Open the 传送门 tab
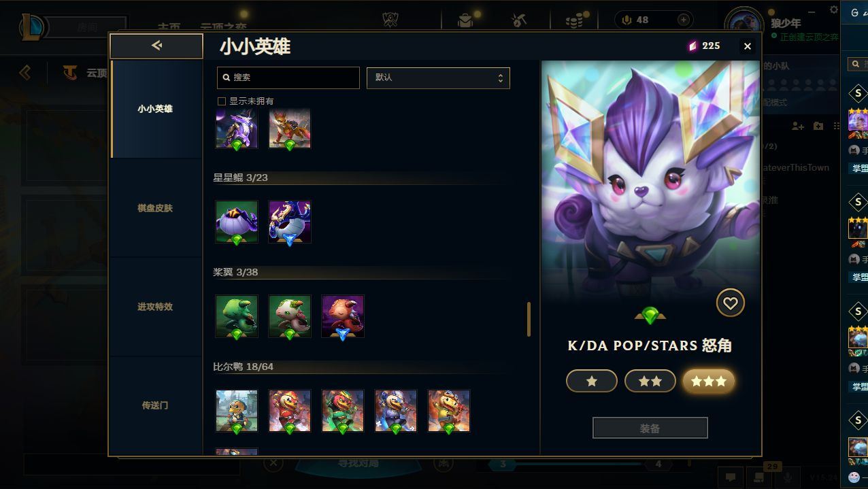Screen dimensions: 868x489 [156, 405]
